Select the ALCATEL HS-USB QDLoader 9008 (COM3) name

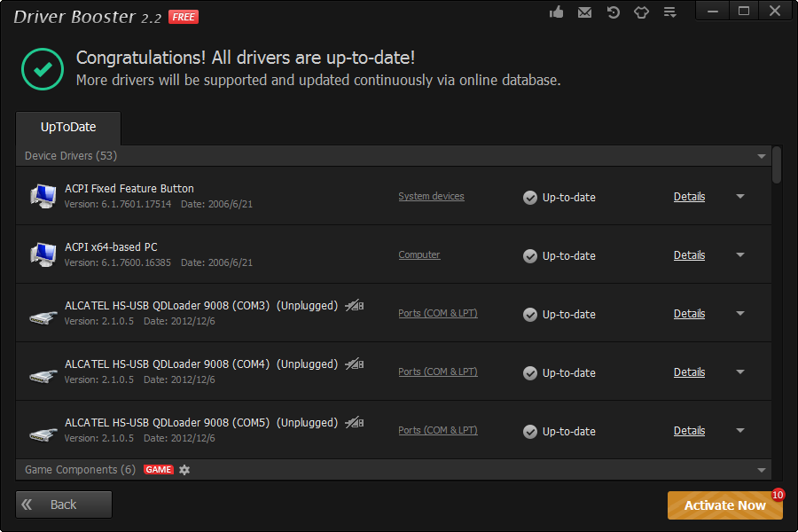coord(167,306)
